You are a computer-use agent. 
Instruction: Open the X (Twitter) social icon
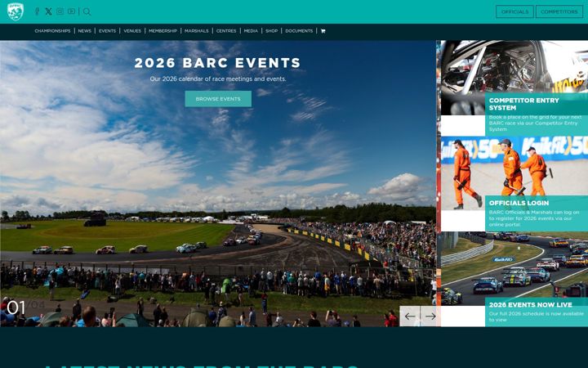click(48, 11)
